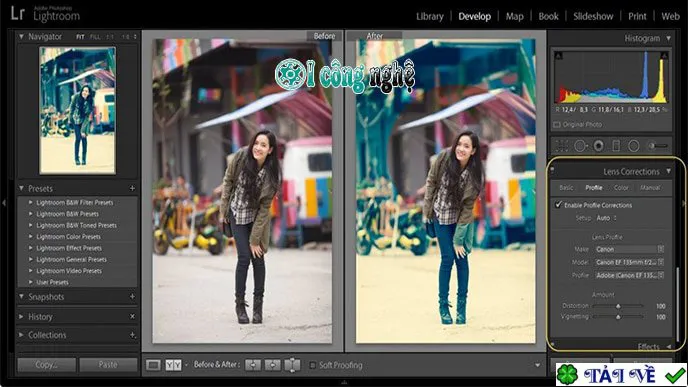Select the Radial Filter tool
The image size is (688, 387).
tap(634, 146)
